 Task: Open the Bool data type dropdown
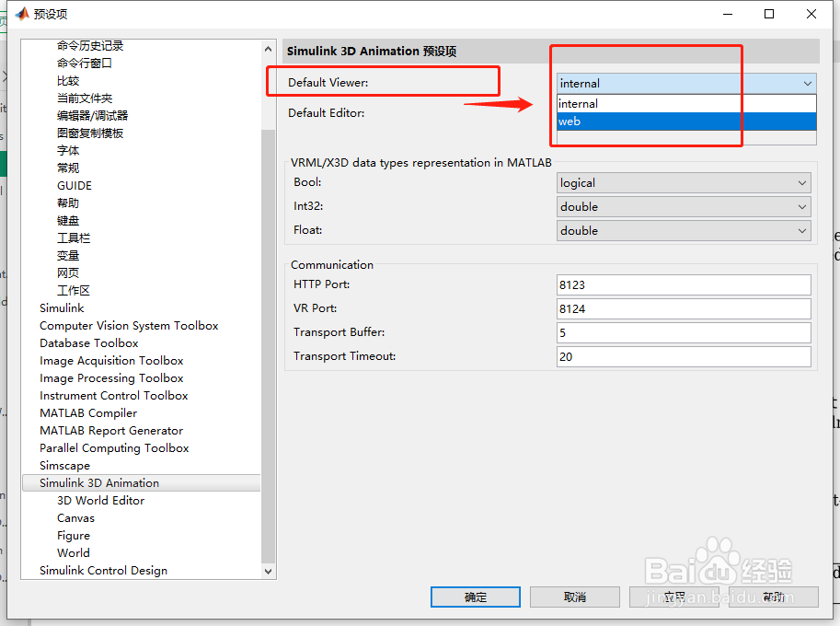pyautogui.click(x=684, y=183)
